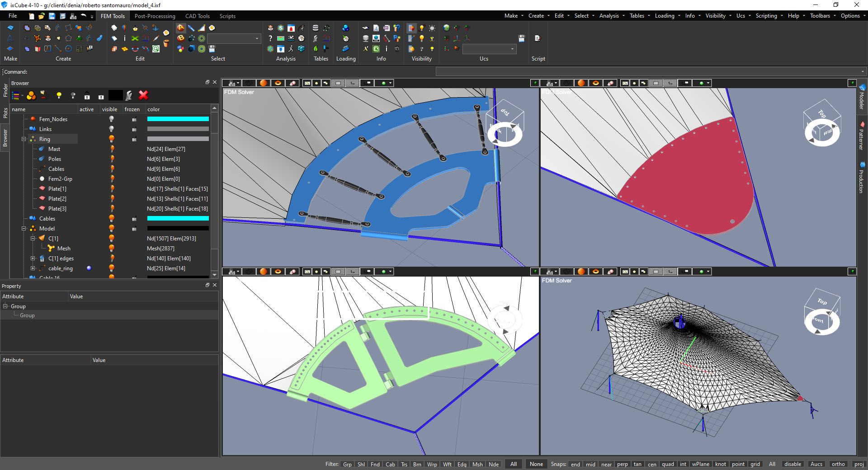Collapse the Ring tree node

[x=24, y=139]
